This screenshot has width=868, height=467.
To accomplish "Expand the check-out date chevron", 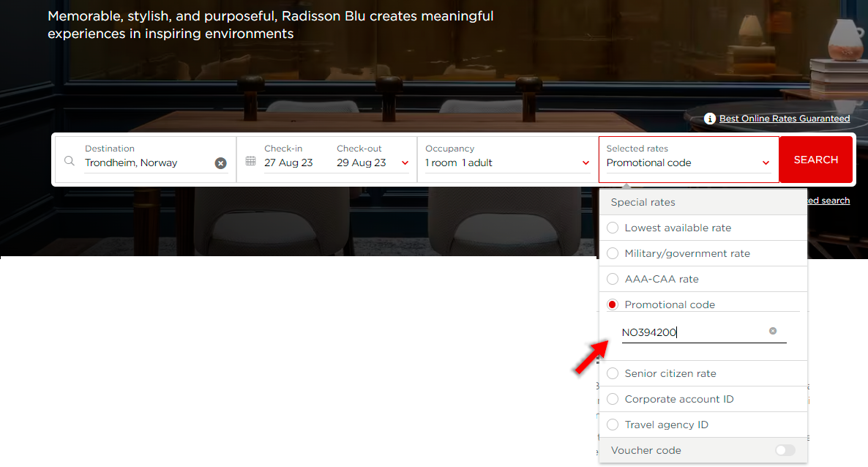I will click(405, 163).
